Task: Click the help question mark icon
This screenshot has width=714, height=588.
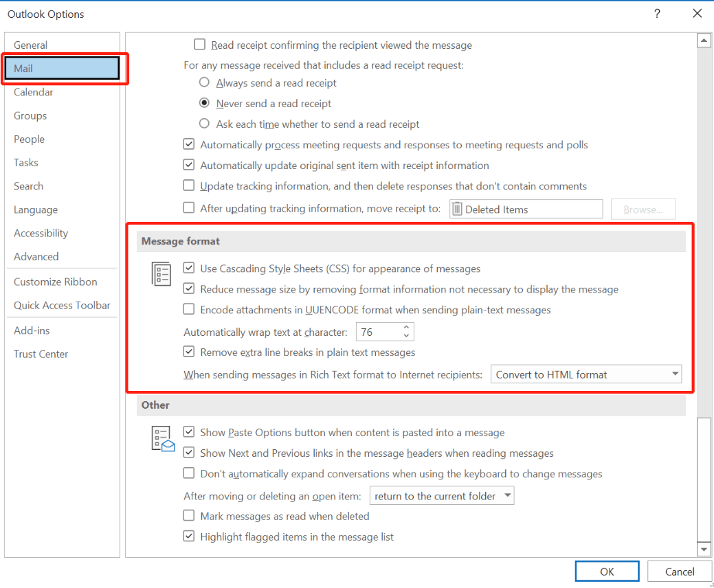Action: coord(657,14)
